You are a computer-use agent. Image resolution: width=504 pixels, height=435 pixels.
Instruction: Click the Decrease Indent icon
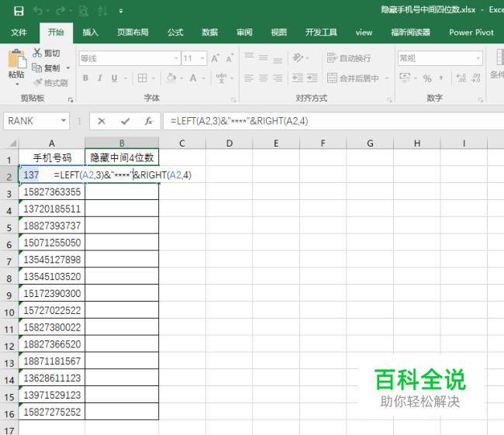pyautogui.click(x=298, y=78)
